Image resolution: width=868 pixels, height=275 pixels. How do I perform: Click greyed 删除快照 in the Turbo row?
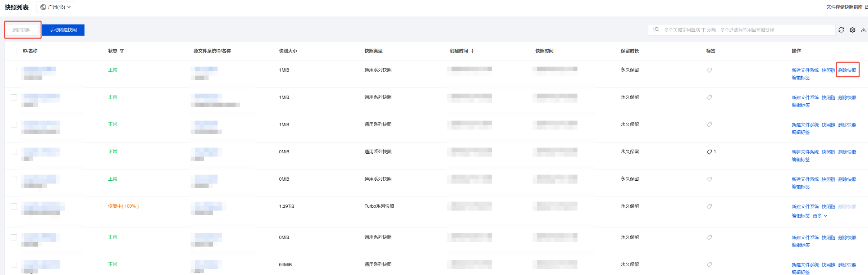847,207
